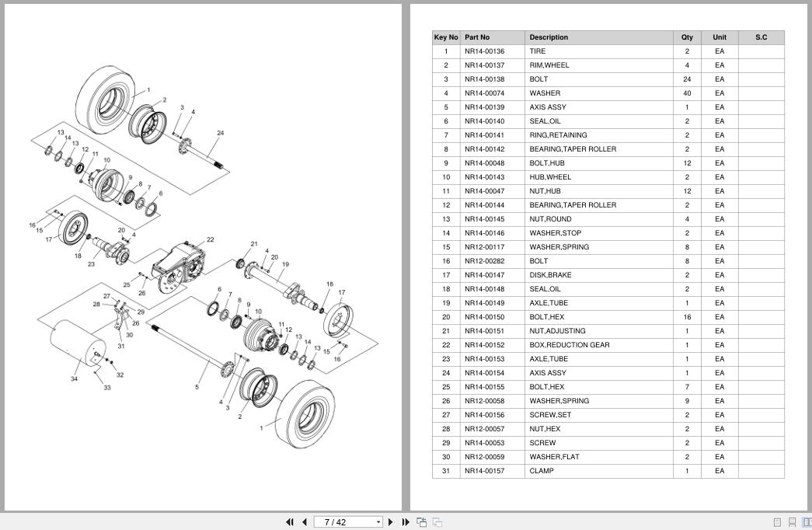This screenshot has height=530, width=812.
Task: Click callout 5 under the long axle
Action: (x=197, y=386)
